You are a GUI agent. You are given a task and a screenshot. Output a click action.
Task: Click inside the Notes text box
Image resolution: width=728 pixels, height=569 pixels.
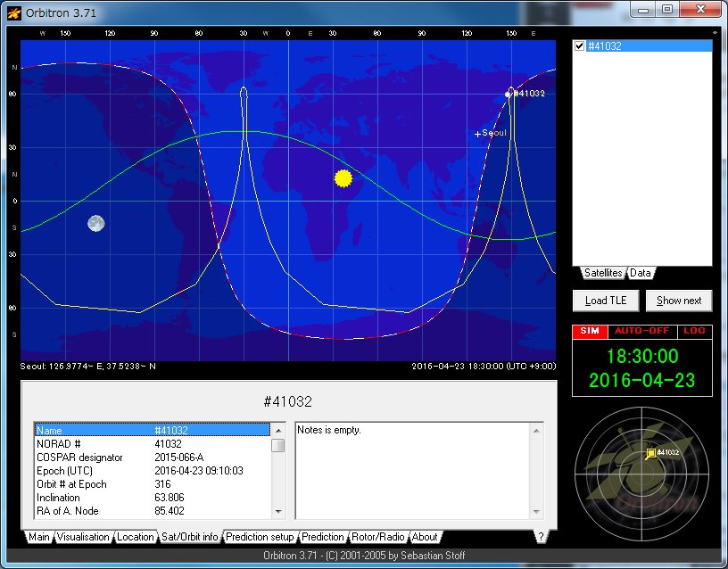click(413, 471)
